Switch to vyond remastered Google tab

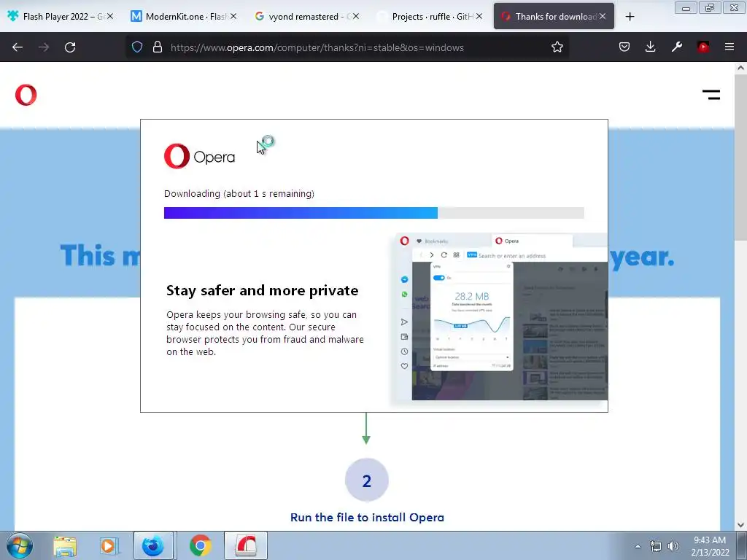[306, 17]
